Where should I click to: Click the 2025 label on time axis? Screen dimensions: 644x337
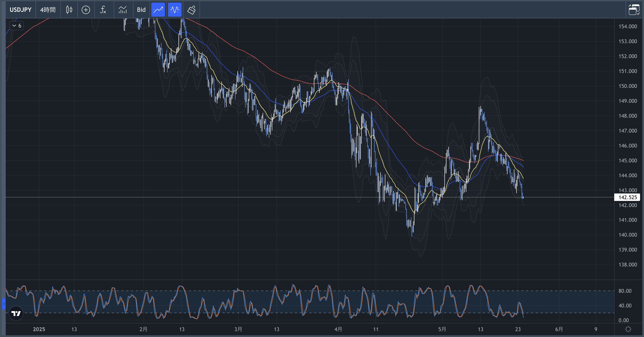pyautogui.click(x=39, y=329)
